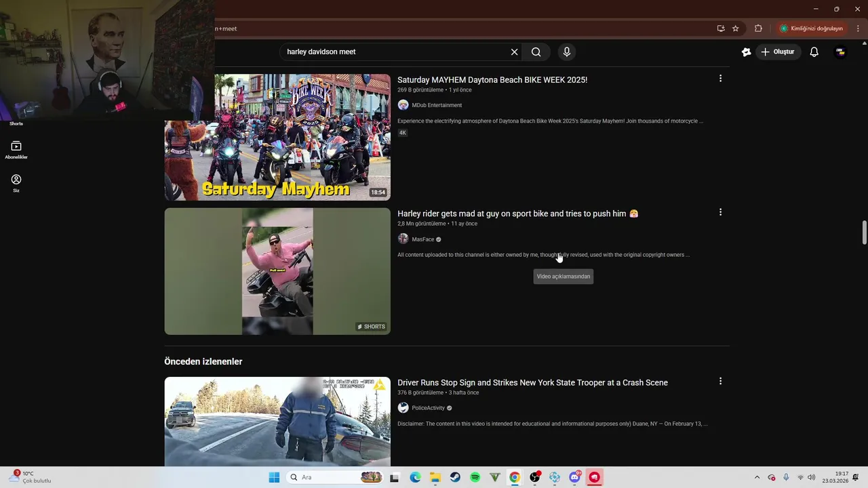The width and height of the screenshot is (868, 488).
Task: Open the green V app in the taskbar
Action: (x=495, y=477)
